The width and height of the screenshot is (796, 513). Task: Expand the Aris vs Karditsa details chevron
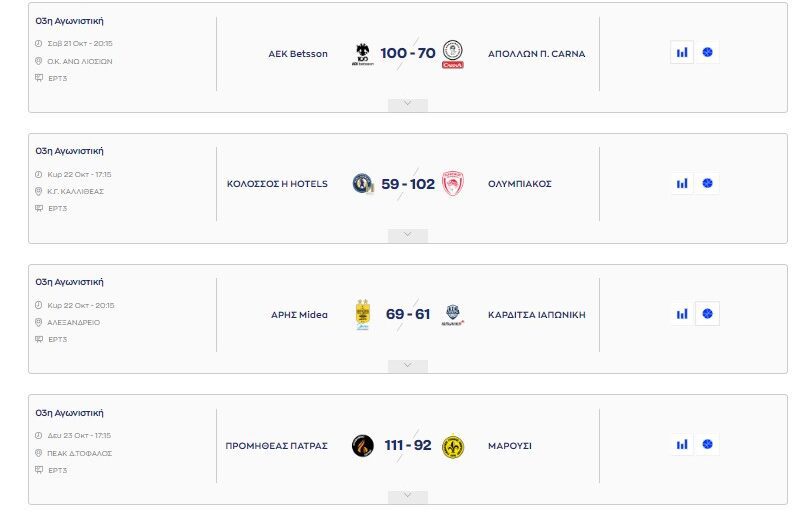(x=407, y=365)
